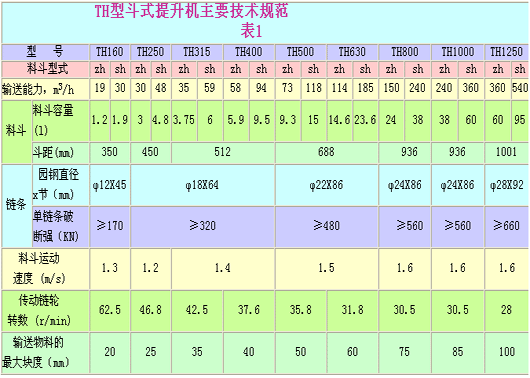530x378 pixels.
Task: Click the 料斗运动速度 (m/s) label
Action: coord(45,269)
